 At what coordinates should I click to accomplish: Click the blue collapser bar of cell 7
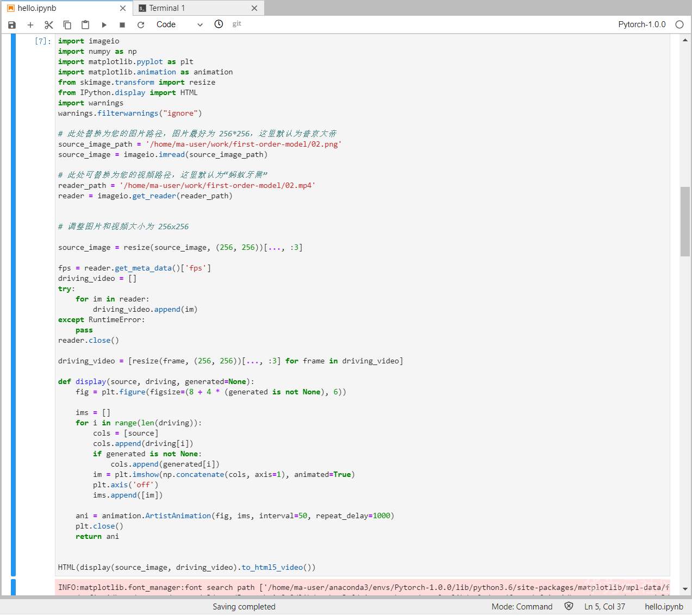pos(13,305)
